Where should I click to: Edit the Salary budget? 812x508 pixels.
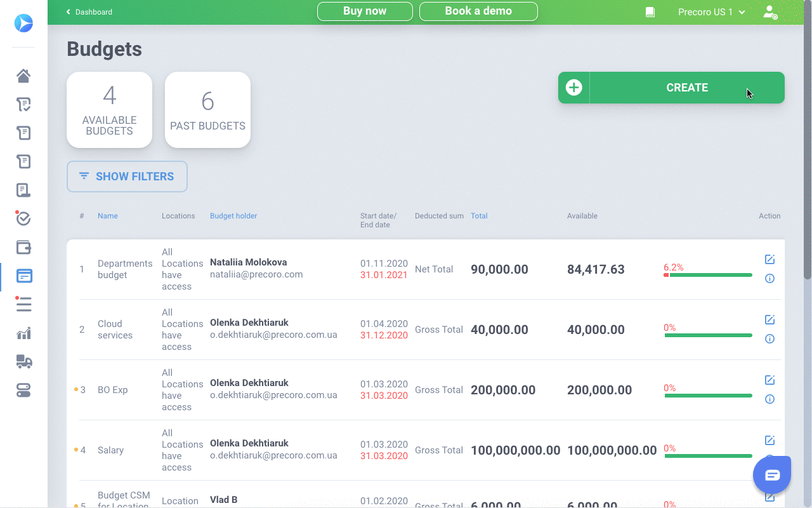tap(769, 440)
